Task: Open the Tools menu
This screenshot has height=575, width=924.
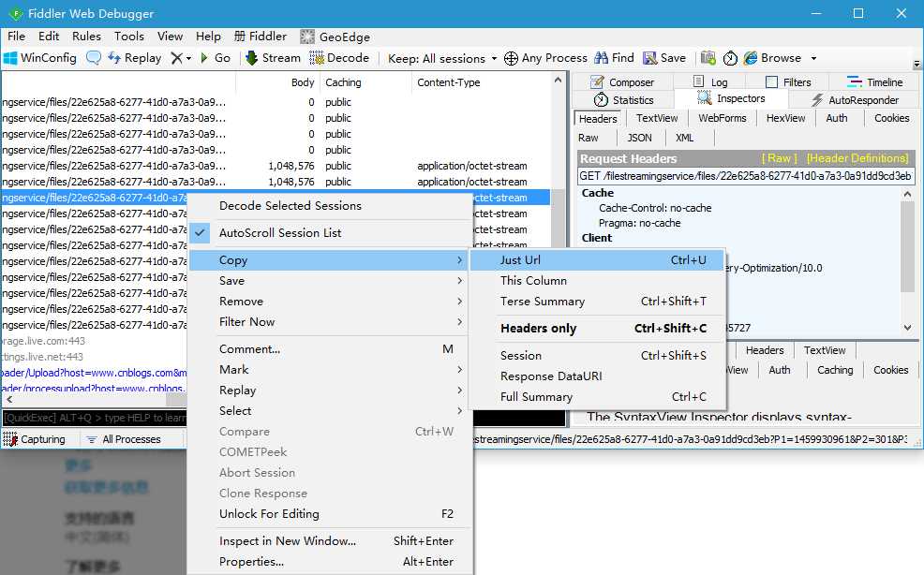Action: click(x=129, y=36)
